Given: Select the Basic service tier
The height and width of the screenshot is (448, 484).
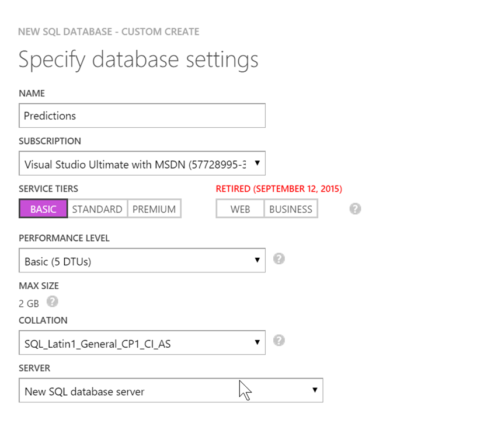Looking at the screenshot, I should coord(43,209).
